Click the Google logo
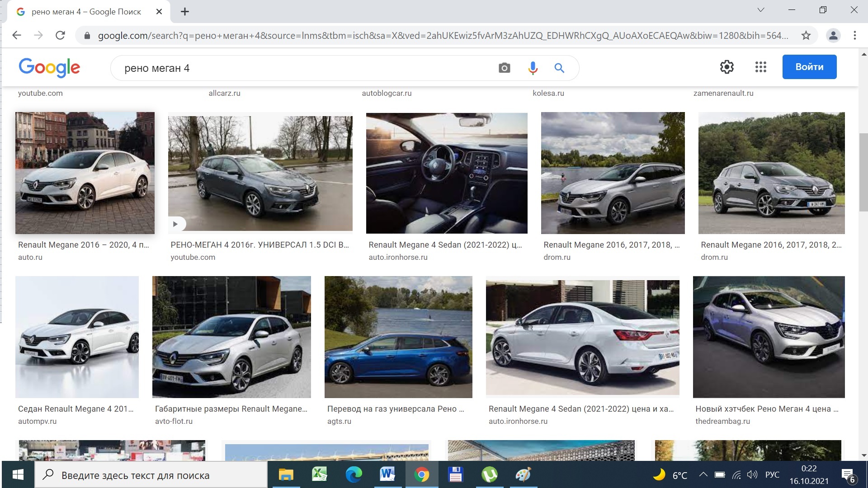Screen dimensions: 868x488 [x=49, y=68]
